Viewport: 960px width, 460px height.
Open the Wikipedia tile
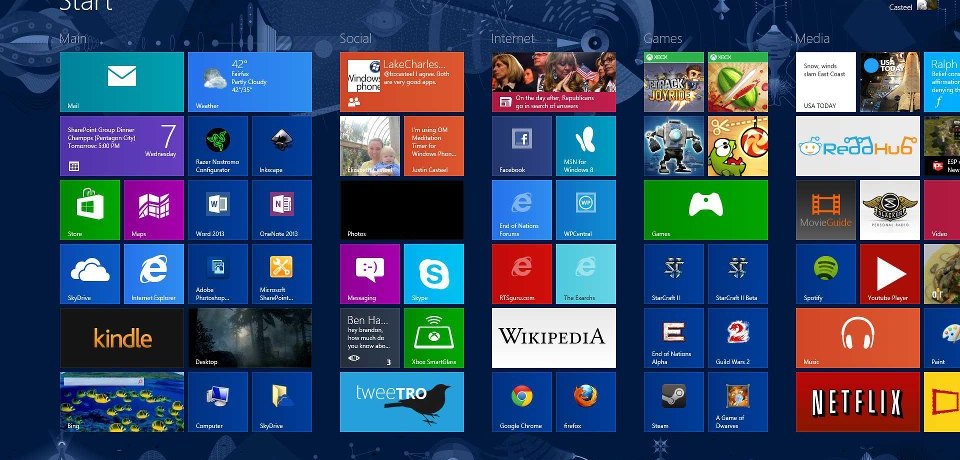click(553, 338)
